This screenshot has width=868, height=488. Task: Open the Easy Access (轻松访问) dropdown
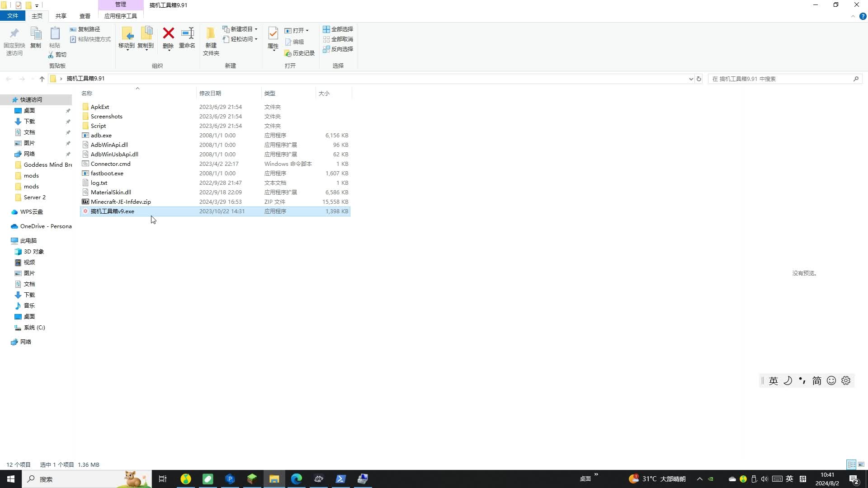[240, 39]
